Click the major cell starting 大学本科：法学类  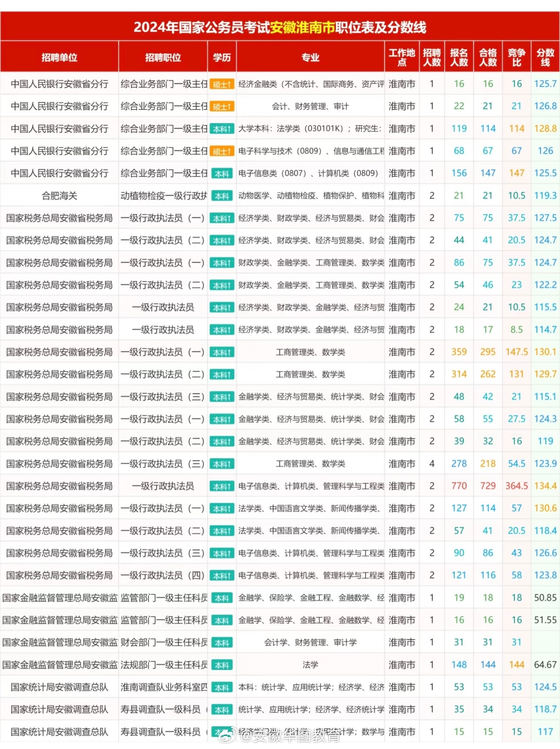(x=310, y=129)
